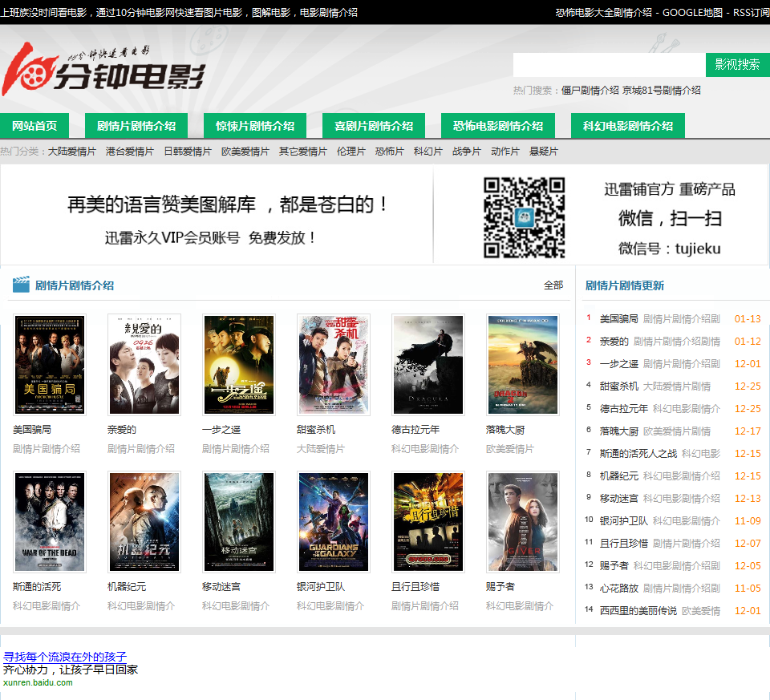This screenshot has height=700, width=770.
Task: Click the green 影视搜索 button
Action: [738, 65]
